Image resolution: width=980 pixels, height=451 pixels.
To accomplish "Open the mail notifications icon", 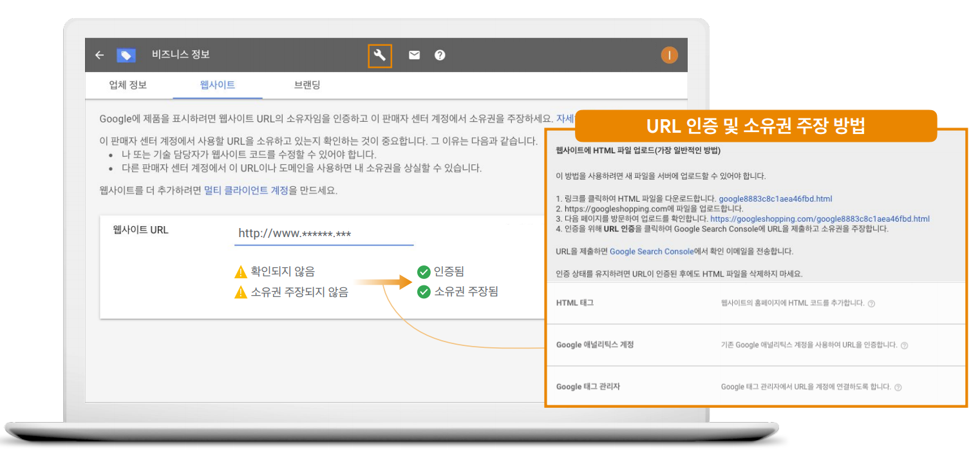I will (x=414, y=55).
